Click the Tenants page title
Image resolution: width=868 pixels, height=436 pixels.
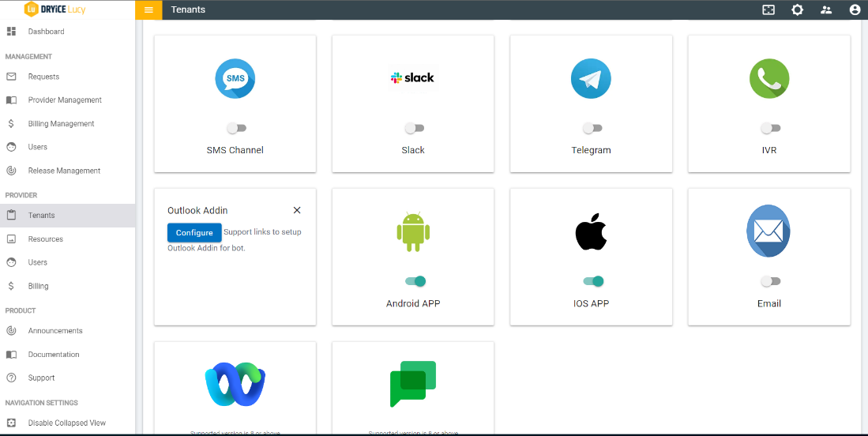pos(188,10)
